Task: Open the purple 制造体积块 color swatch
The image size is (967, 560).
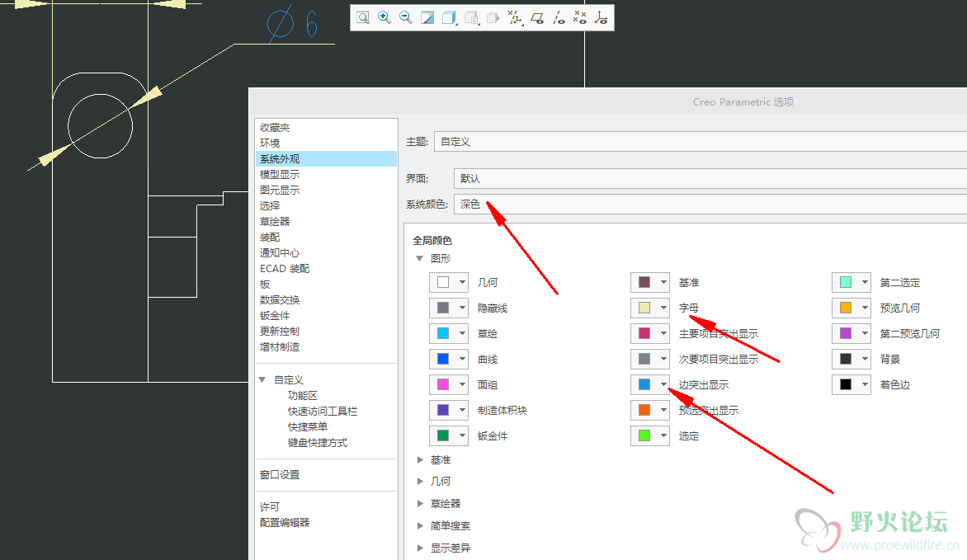Action: click(x=448, y=410)
